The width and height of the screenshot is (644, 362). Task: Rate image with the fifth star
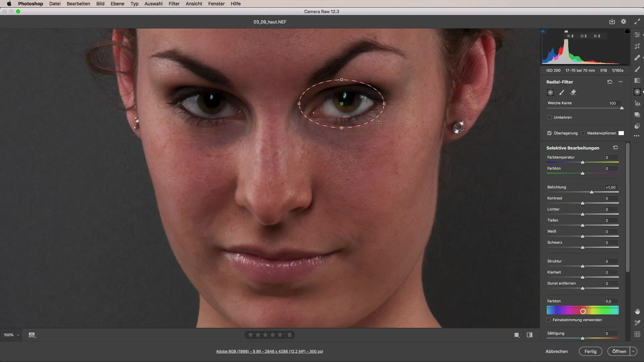pyautogui.click(x=280, y=335)
